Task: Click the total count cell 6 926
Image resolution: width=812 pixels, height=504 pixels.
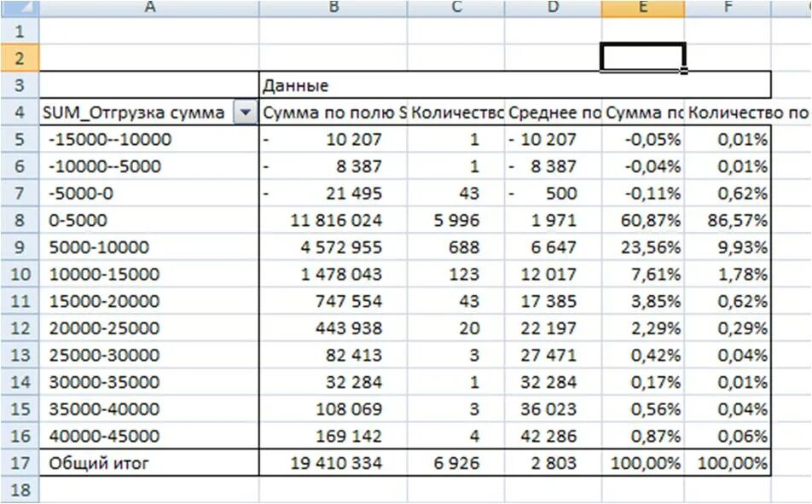Action: [455, 462]
